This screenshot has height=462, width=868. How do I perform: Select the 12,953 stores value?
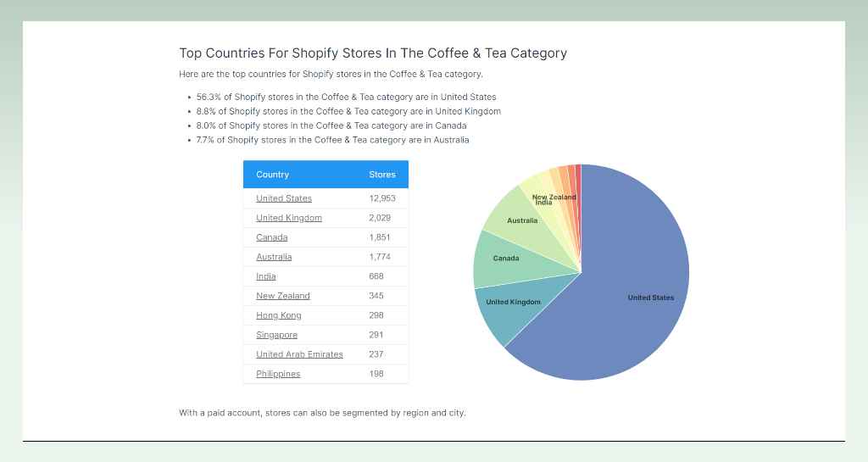click(x=382, y=198)
